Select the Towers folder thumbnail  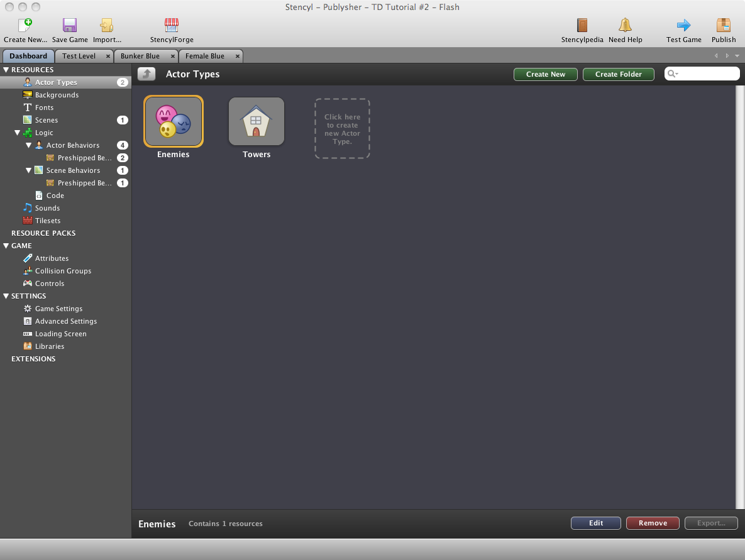pos(257,121)
